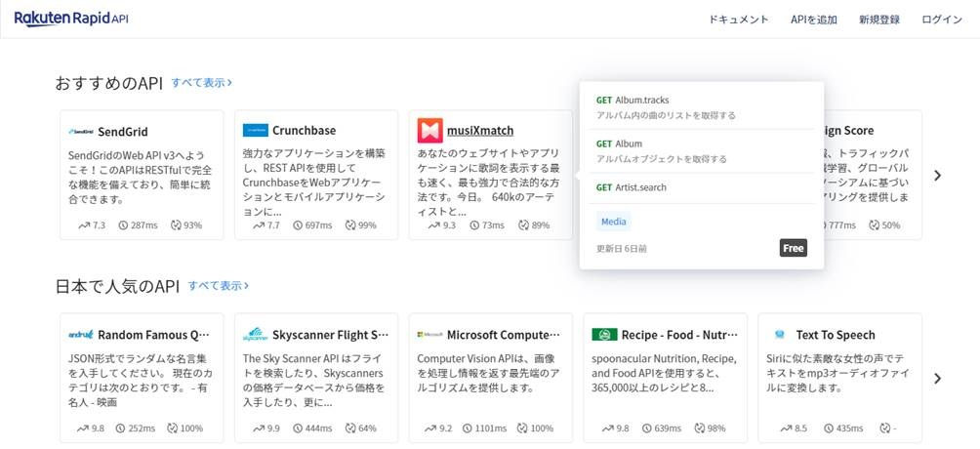980x449 pixels.
Task: Click SendGrid latency clock icon 287ms
Action: [x=123, y=225]
